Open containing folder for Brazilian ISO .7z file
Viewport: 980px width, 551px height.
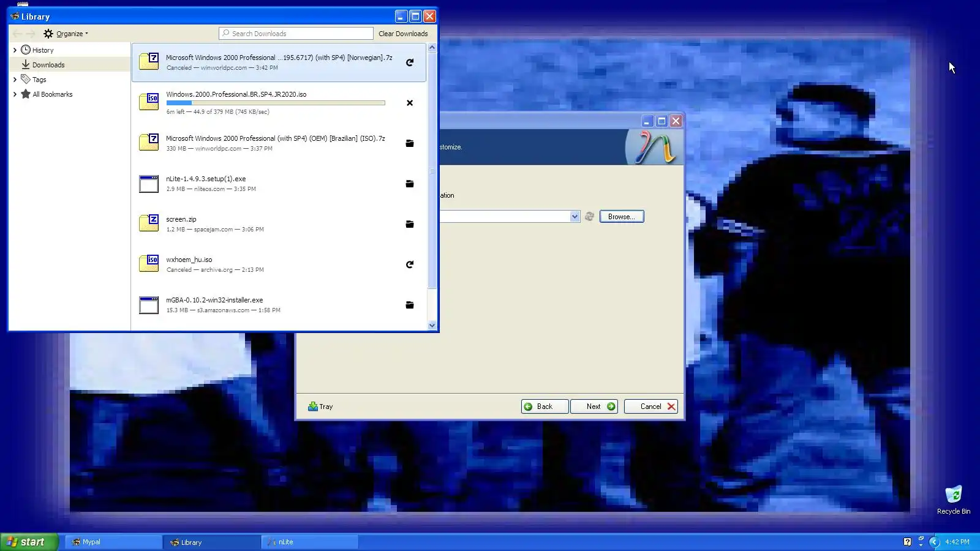pyautogui.click(x=410, y=143)
